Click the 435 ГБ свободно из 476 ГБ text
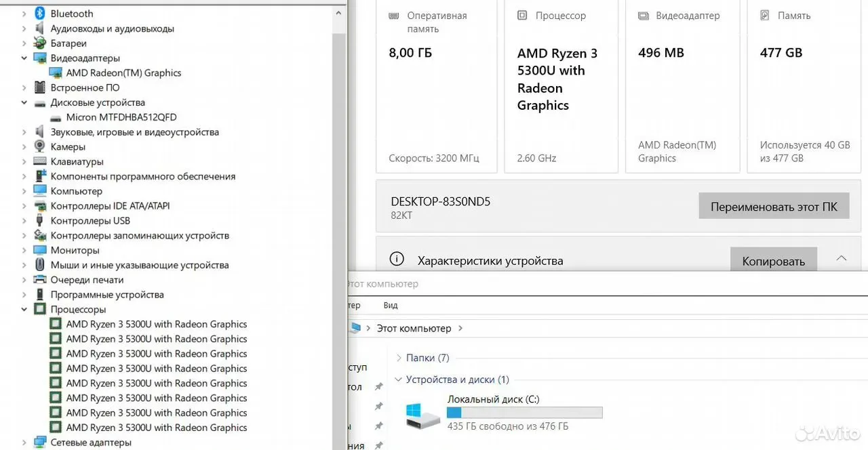Image resolution: width=868 pixels, height=450 pixels. tap(508, 426)
